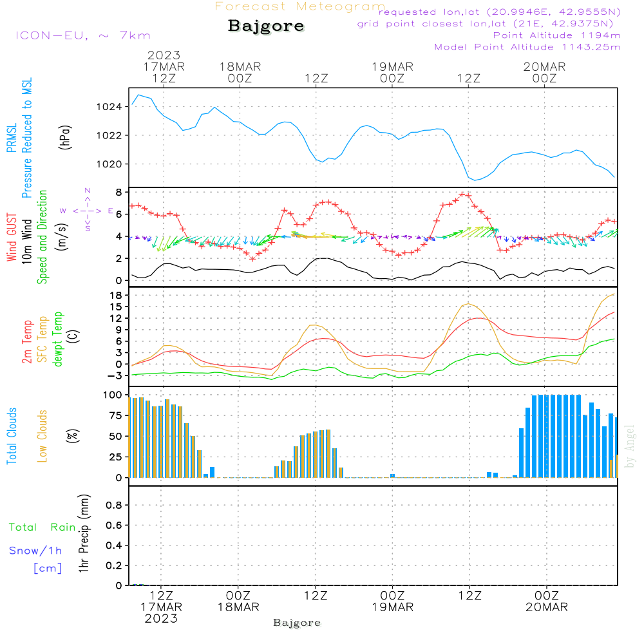This screenshot has height=644, width=644.
Task: Click the '8' value on wind axis
Action: [x=118, y=192]
